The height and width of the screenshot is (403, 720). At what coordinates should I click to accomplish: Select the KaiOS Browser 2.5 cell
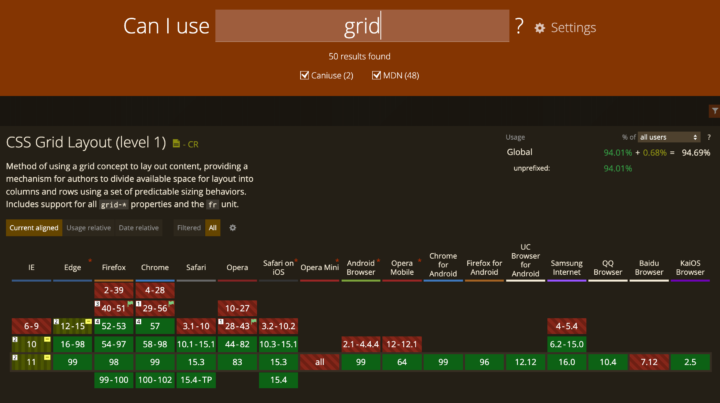(690, 362)
